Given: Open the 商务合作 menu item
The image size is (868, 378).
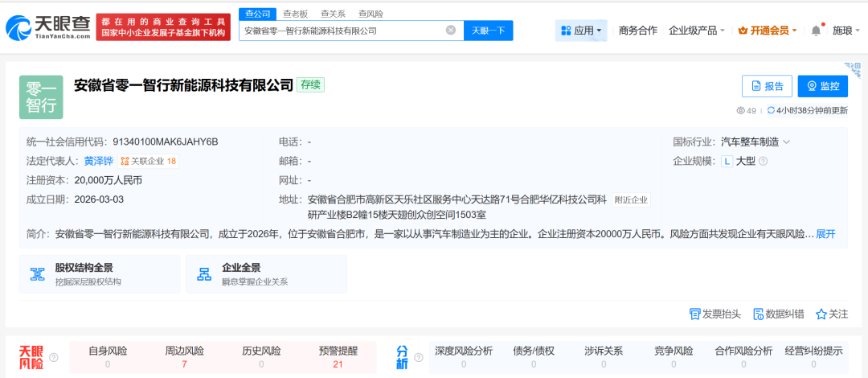Looking at the screenshot, I should pos(637,31).
